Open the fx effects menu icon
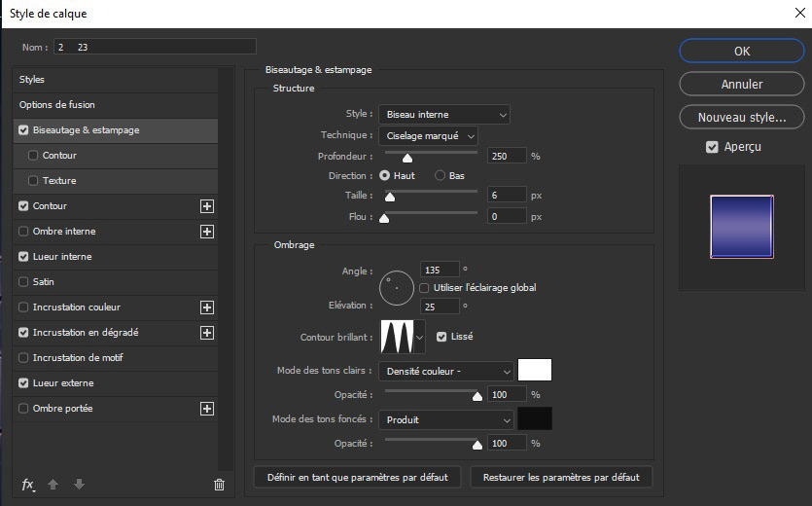 pos(28,485)
